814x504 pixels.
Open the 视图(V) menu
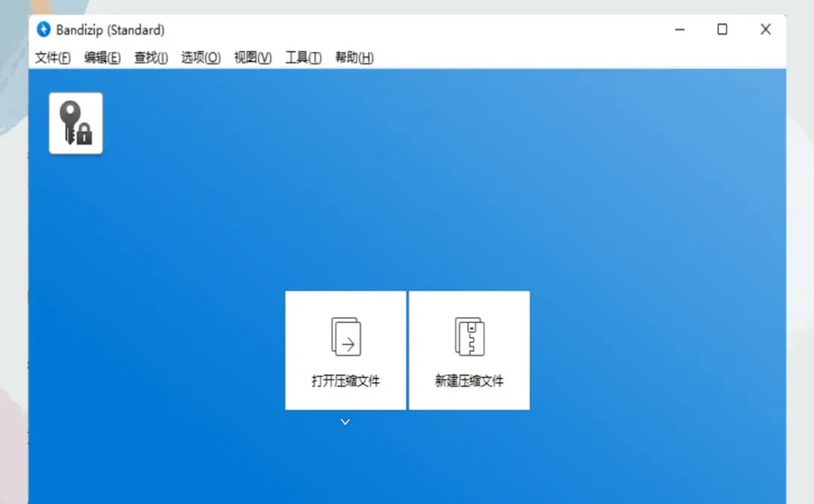click(x=251, y=57)
